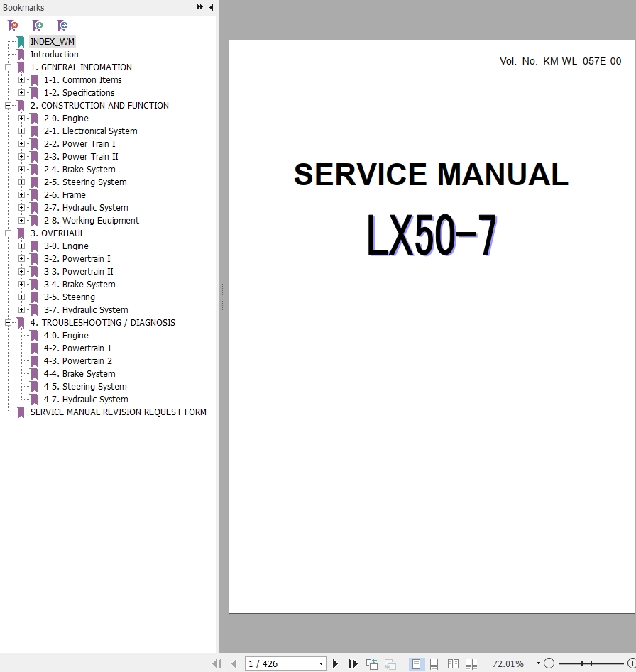Select 3-0. Engine bookmark

[x=66, y=246]
